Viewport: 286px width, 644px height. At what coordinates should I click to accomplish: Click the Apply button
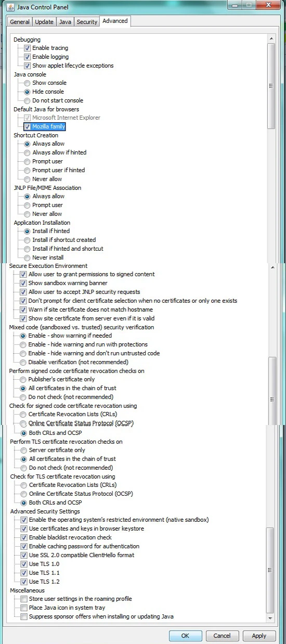tap(259, 636)
